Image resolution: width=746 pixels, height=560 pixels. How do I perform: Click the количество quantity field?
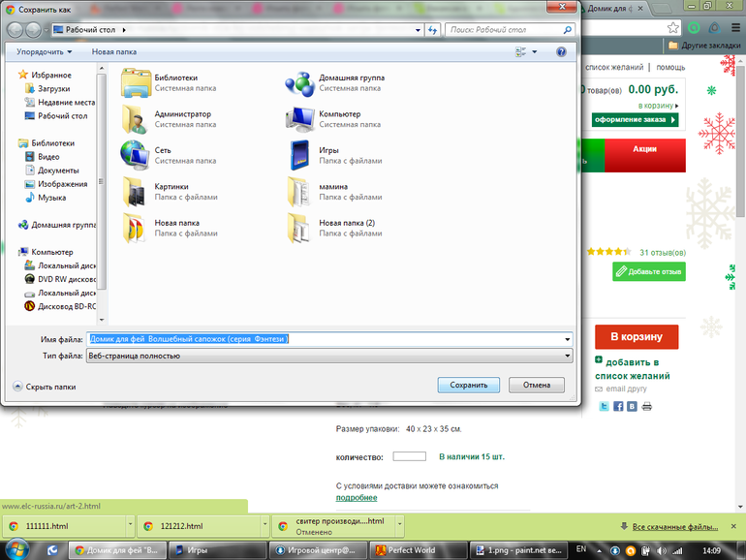click(409, 456)
